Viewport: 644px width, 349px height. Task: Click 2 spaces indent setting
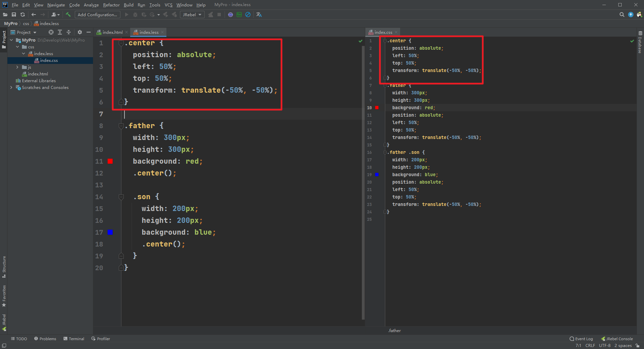pyautogui.click(x=623, y=345)
